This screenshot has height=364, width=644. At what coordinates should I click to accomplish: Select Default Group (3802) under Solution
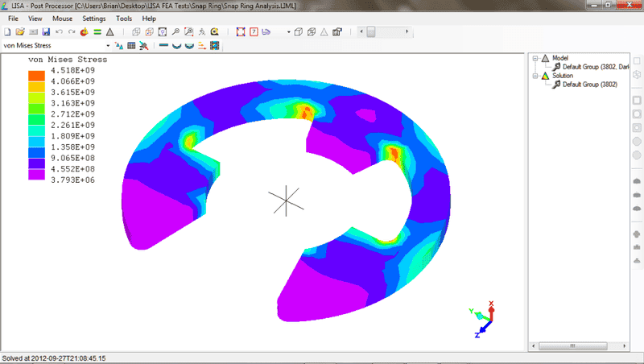coord(590,85)
